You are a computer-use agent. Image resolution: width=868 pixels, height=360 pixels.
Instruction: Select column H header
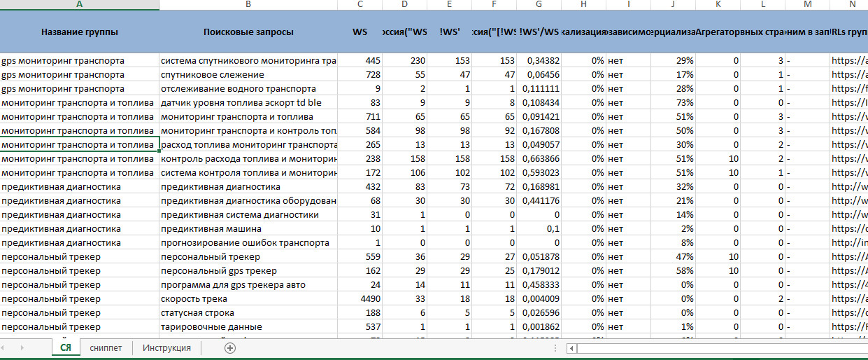tap(584, 5)
